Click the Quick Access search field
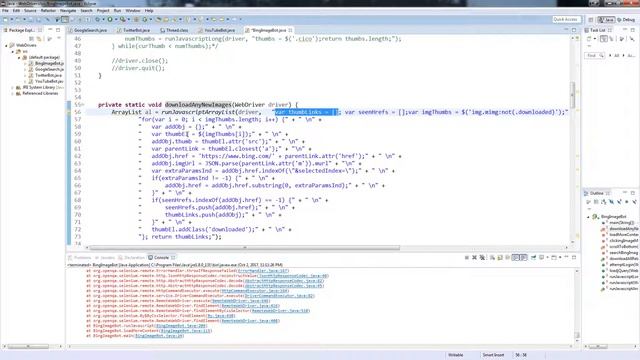The height and width of the screenshot is (360, 640). tap(567, 19)
